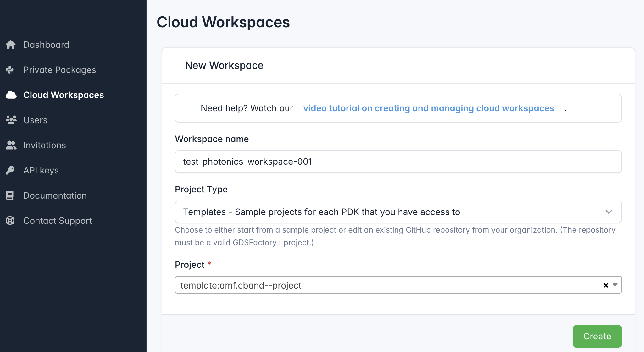Open Documentation via the book icon

point(10,195)
